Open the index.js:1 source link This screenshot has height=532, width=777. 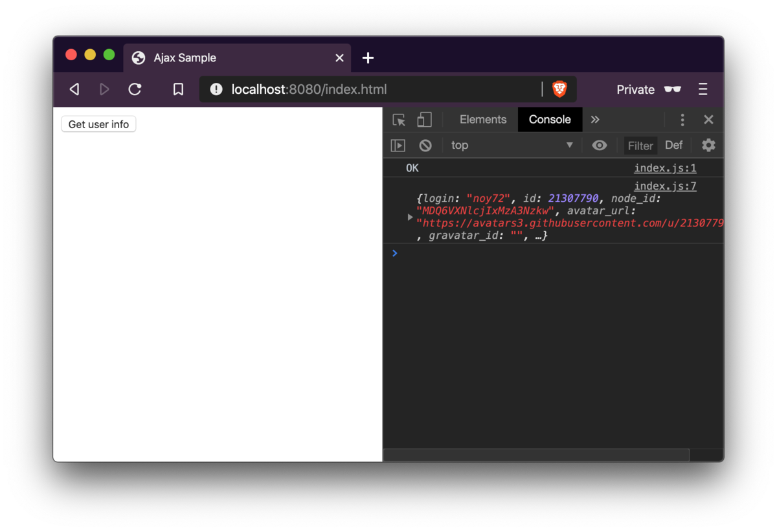tap(665, 168)
